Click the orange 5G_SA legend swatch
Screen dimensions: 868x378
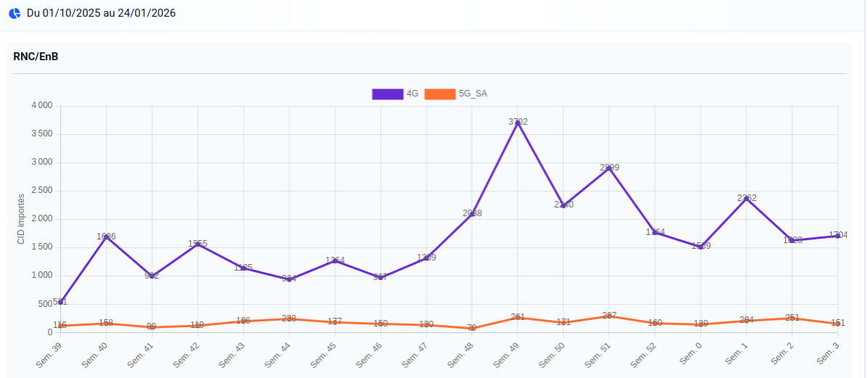[440, 94]
